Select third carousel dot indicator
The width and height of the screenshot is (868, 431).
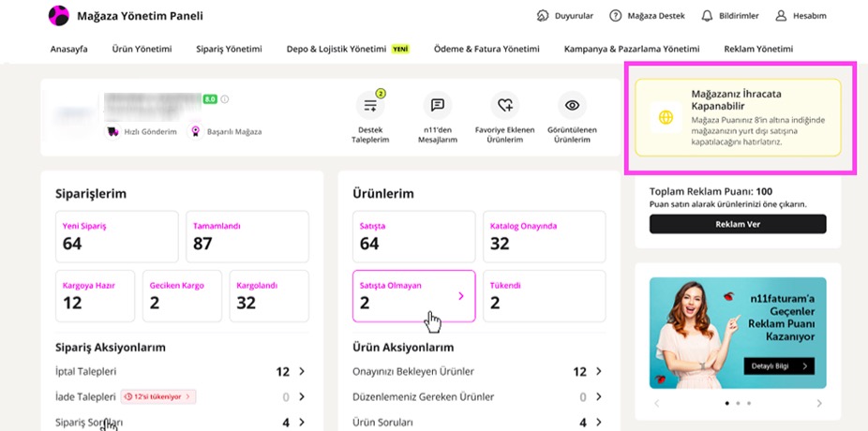[x=749, y=403]
